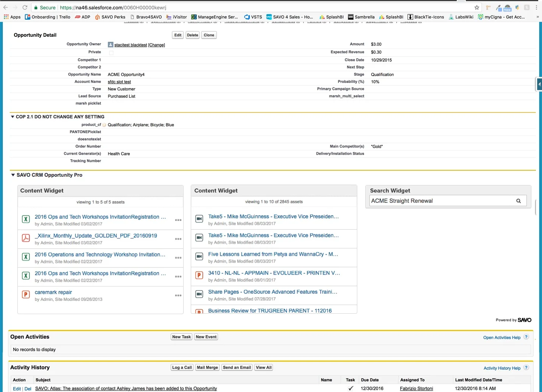Go back using the browser back arrow
This screenshot has width=542, height=392.
coord(5,8)
